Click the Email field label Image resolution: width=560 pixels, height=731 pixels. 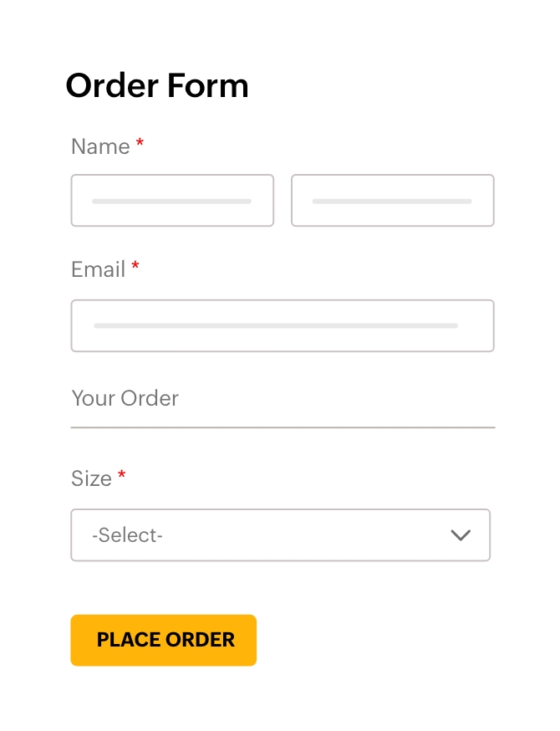[x=98, y=269]
